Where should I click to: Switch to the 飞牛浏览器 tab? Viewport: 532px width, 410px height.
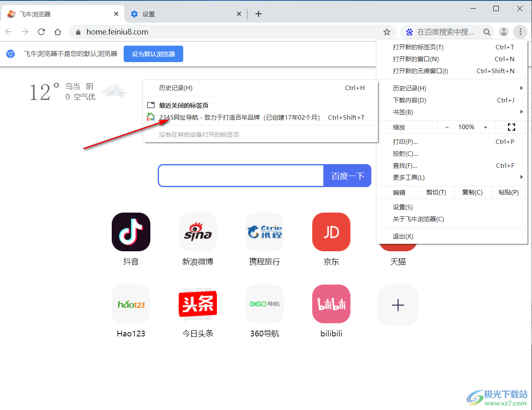click(x=63, y=14)
